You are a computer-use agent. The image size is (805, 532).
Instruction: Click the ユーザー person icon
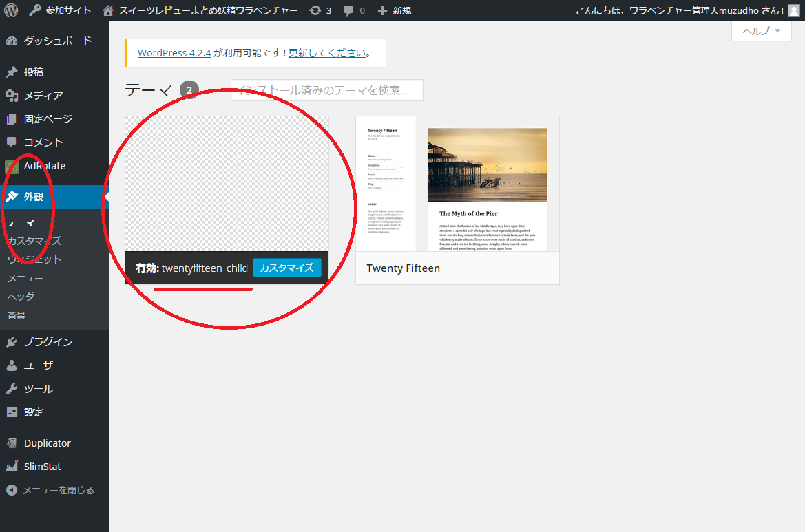[x=12, y=365]
